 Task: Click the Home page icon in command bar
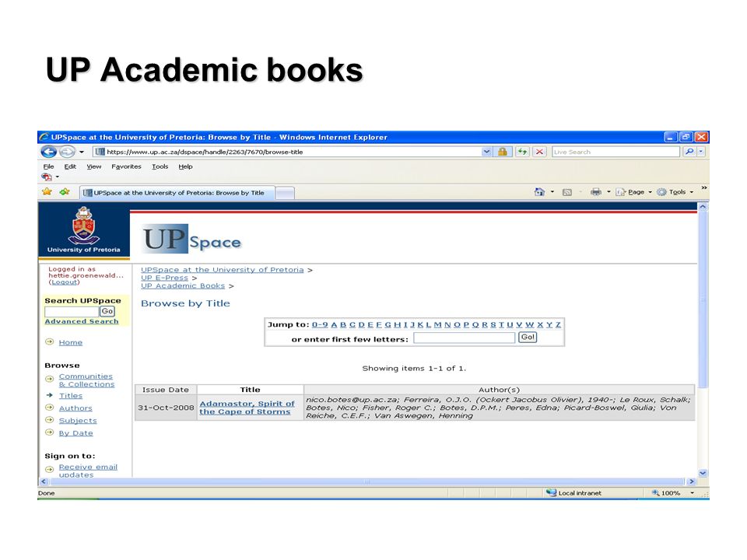click(x=539, y=192)
